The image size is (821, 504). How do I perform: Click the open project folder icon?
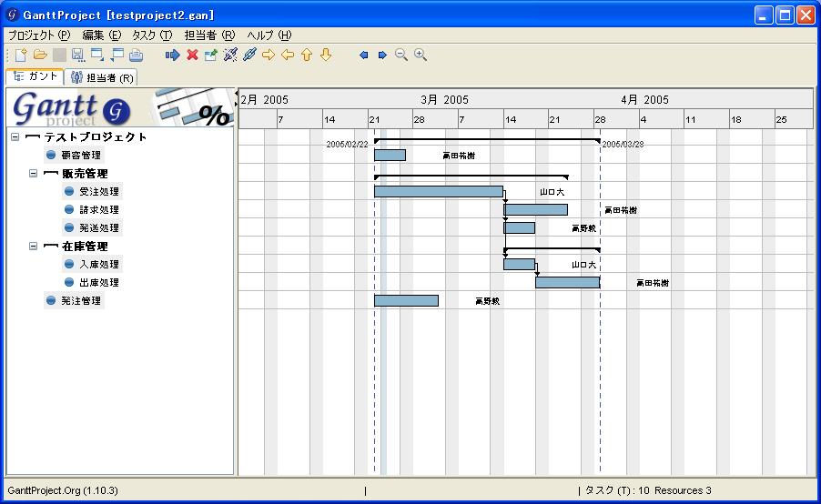coord(40,55)
